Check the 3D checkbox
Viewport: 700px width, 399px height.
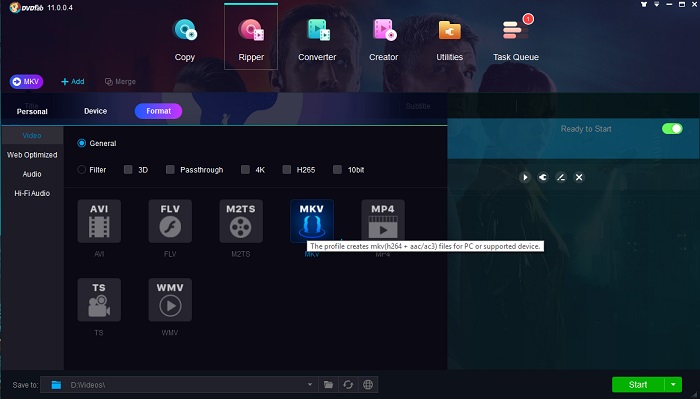pyautogui.click(x=128, y=170)
